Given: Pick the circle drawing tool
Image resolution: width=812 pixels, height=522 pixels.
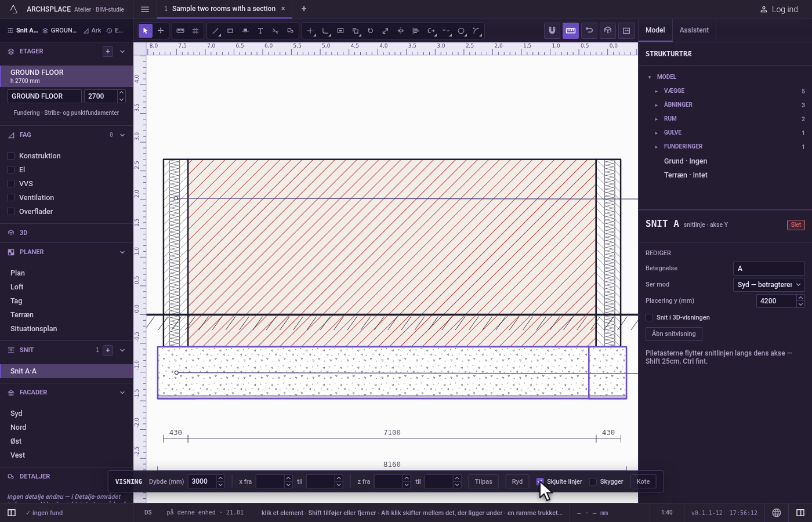Looking at the screenshot, I should [x=461, y=31].
